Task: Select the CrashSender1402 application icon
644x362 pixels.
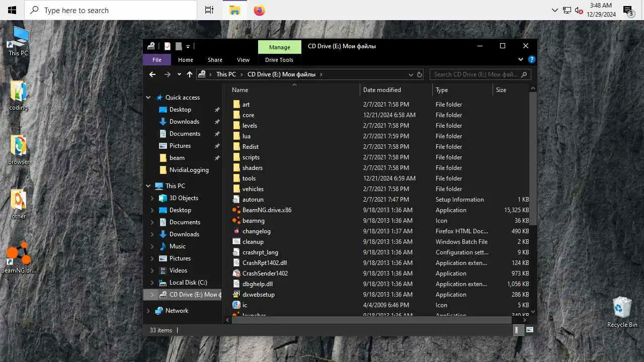Action: (x=236, y=274)
